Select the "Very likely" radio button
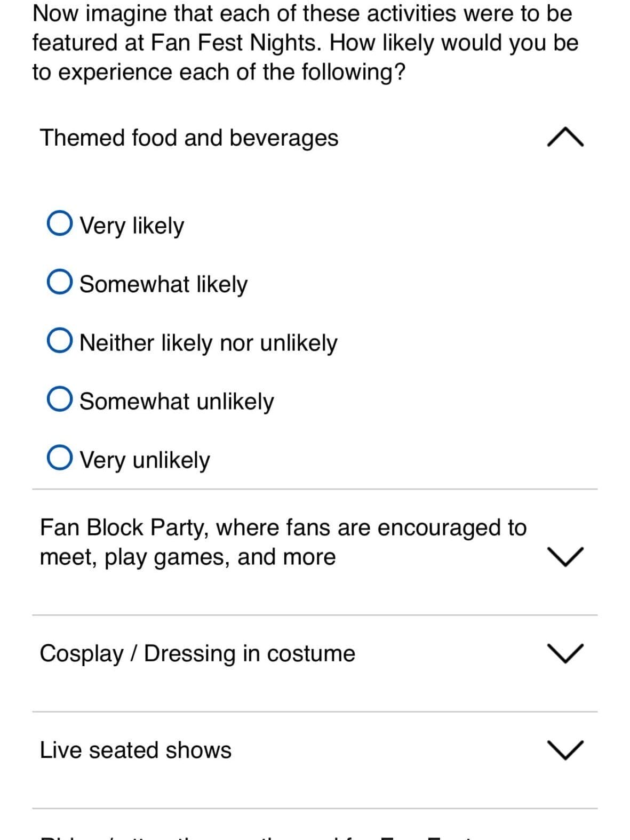 (59, 223)
